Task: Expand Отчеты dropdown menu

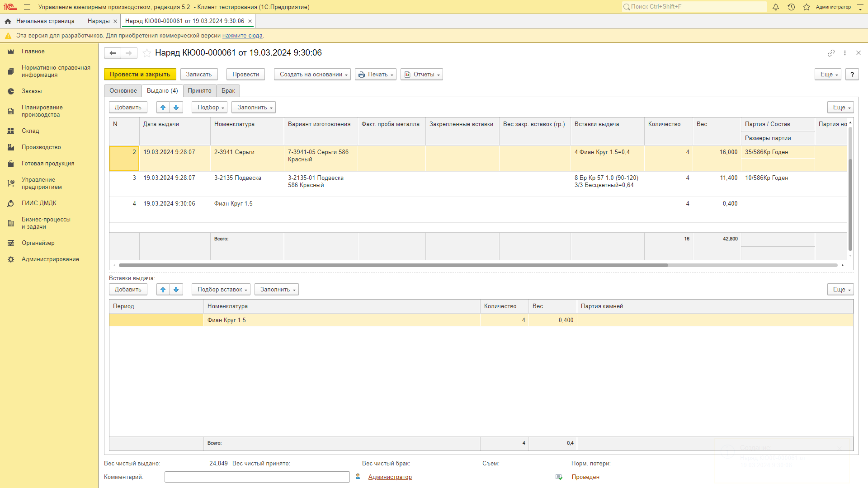Action: (x=422, y=75)
